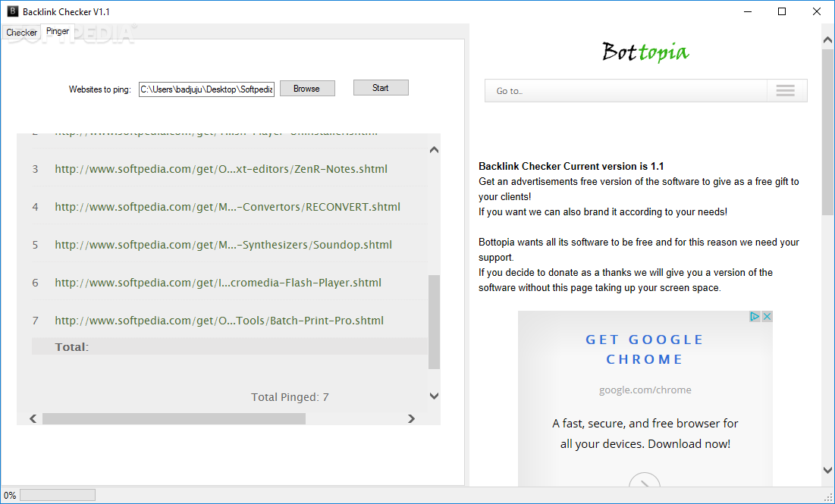
Task: Open the Soundop.shtml link in row 5
Action: point(223,245)
